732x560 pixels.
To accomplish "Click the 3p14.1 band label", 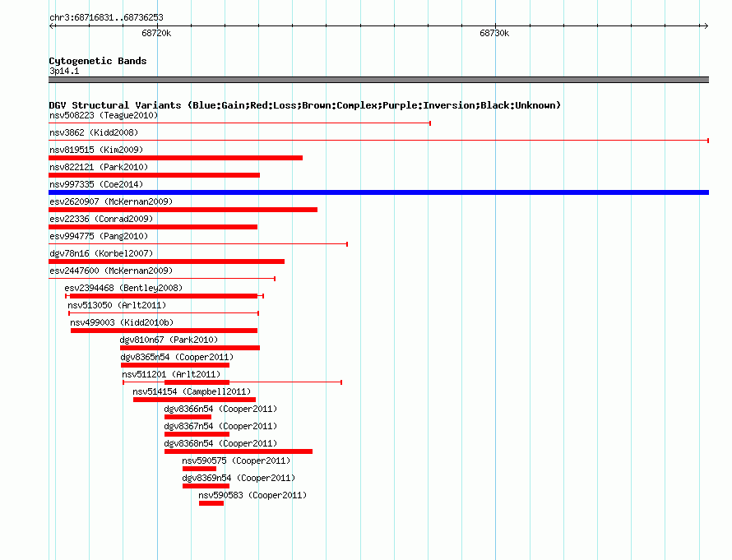I will coord(64,71).
